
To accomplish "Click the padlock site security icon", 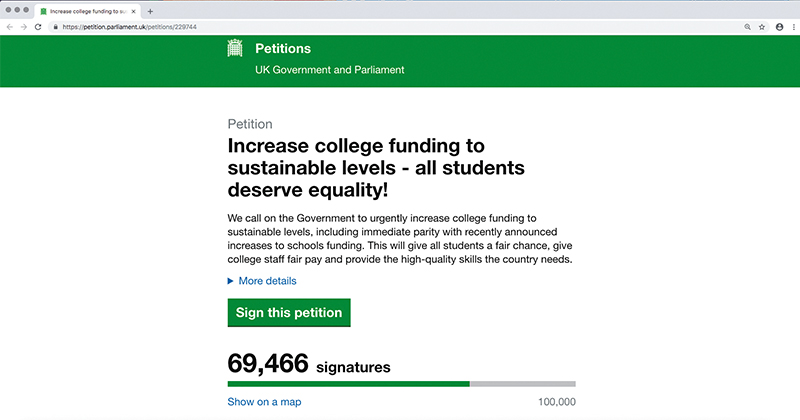I will click(56, 27).
